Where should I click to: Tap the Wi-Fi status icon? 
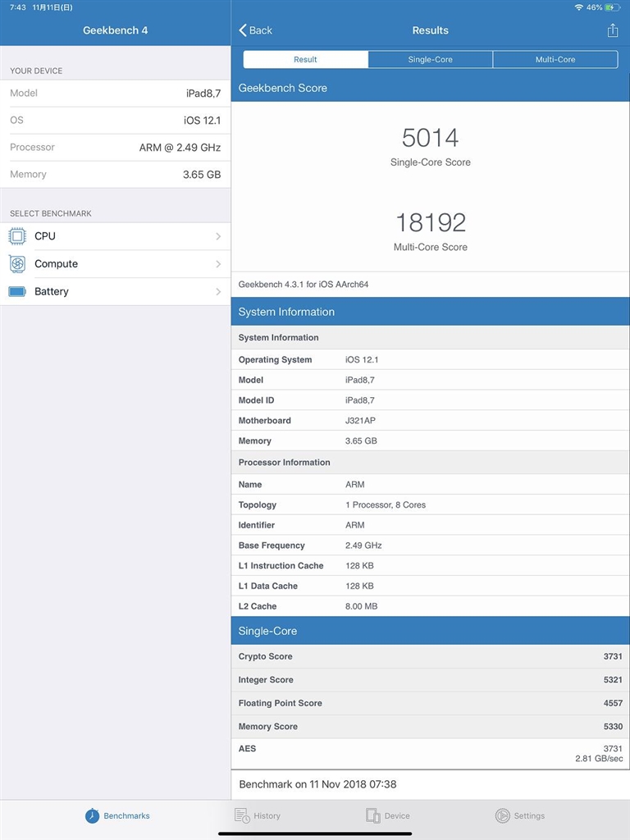tap(578, 7)
